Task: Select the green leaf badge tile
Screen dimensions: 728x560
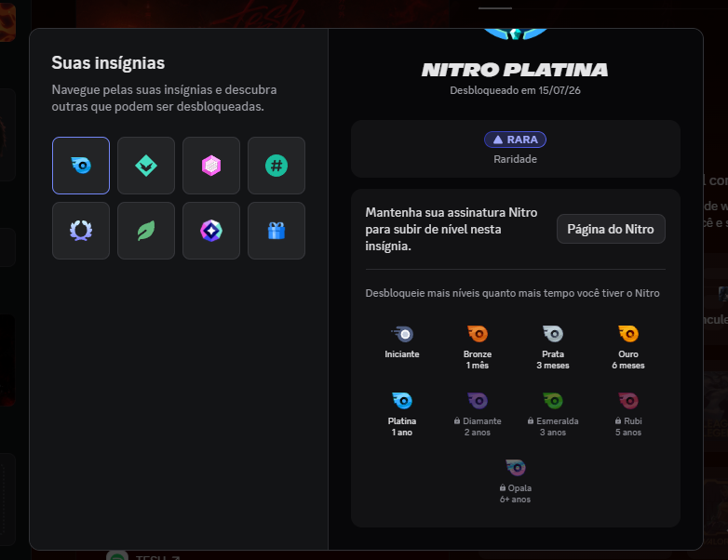Action: [x=146, y=231]
